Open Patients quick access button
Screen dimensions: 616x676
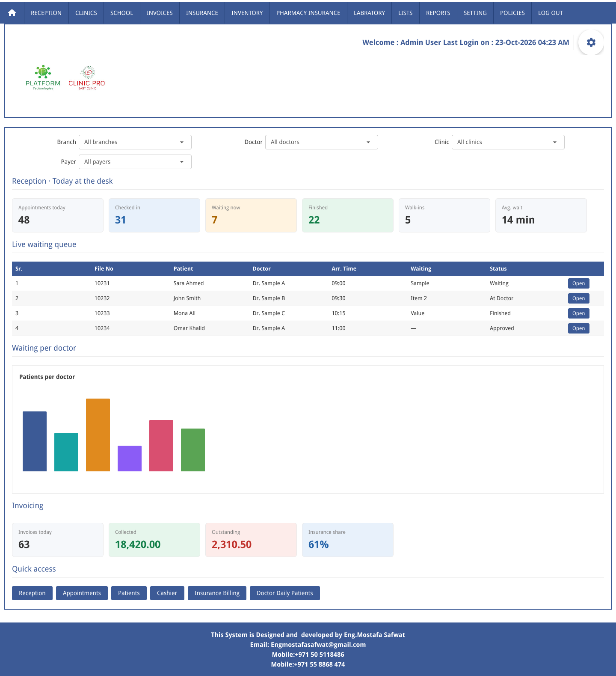129,593
